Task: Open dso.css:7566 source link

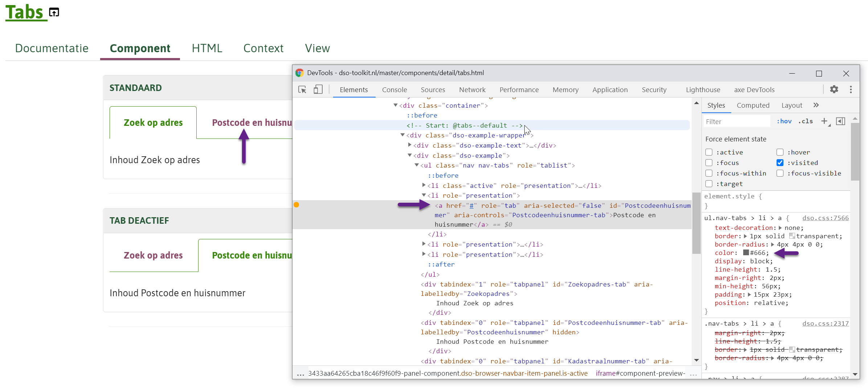Action: (x=825, y=218)
